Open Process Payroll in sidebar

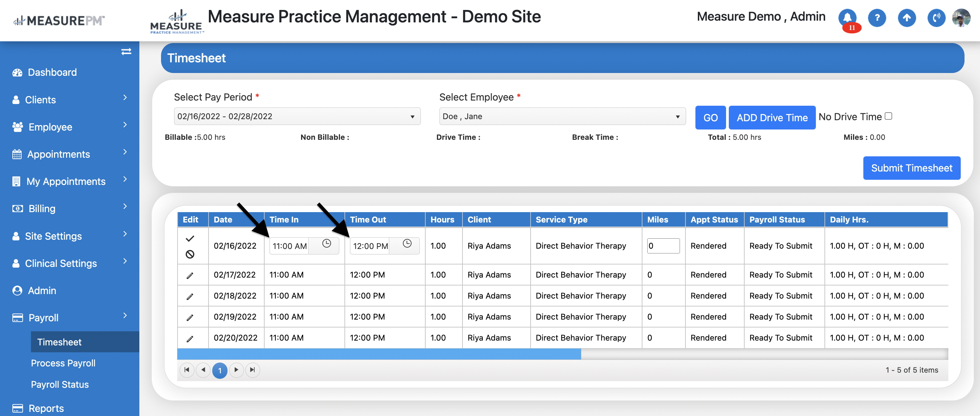pos(63,363)
